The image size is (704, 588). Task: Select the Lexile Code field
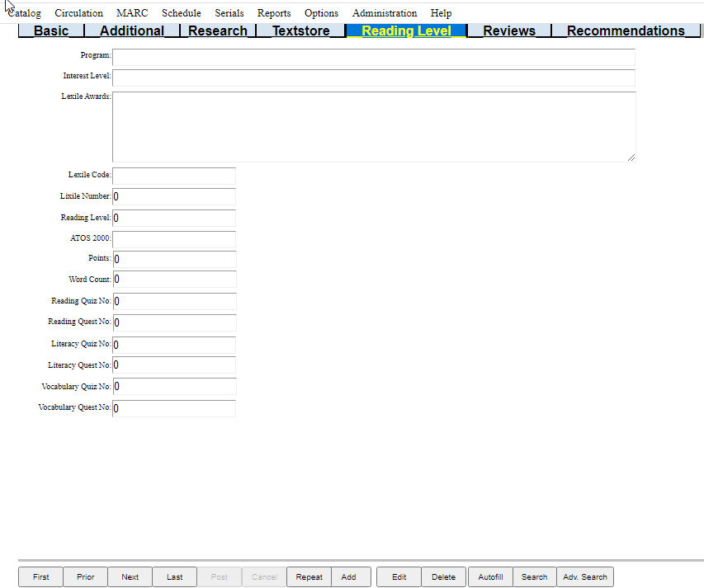[174, 176]
